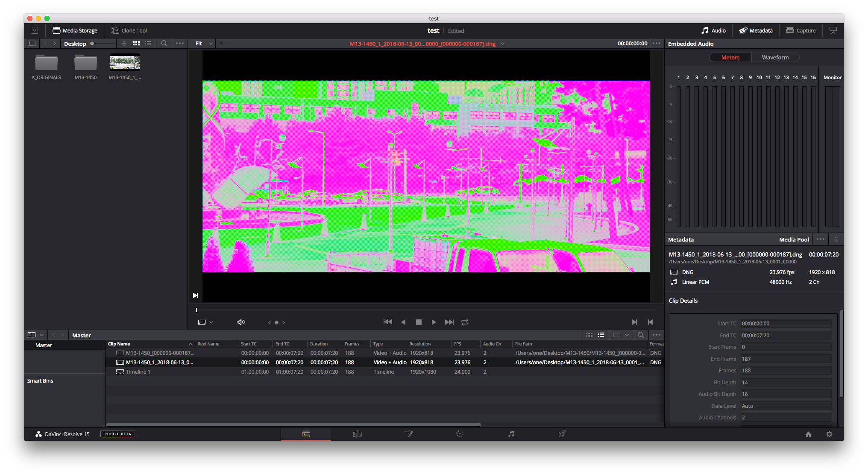Go to the Color page icon
The height and width of the screenshot is (475, 868).
[460, 434]
